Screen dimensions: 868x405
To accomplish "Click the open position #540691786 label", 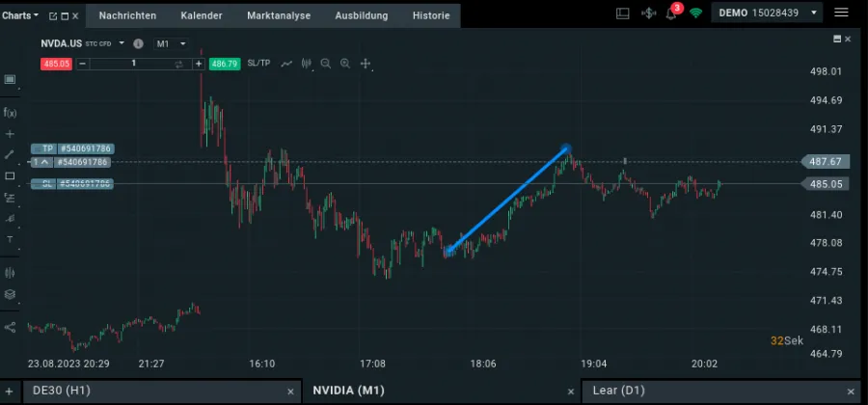I will [x=81, y=162].
